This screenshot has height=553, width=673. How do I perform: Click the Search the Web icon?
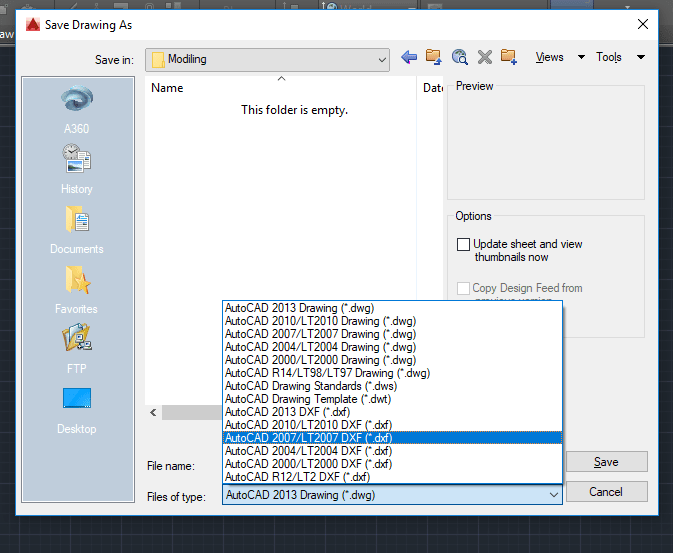coord(459,57)
